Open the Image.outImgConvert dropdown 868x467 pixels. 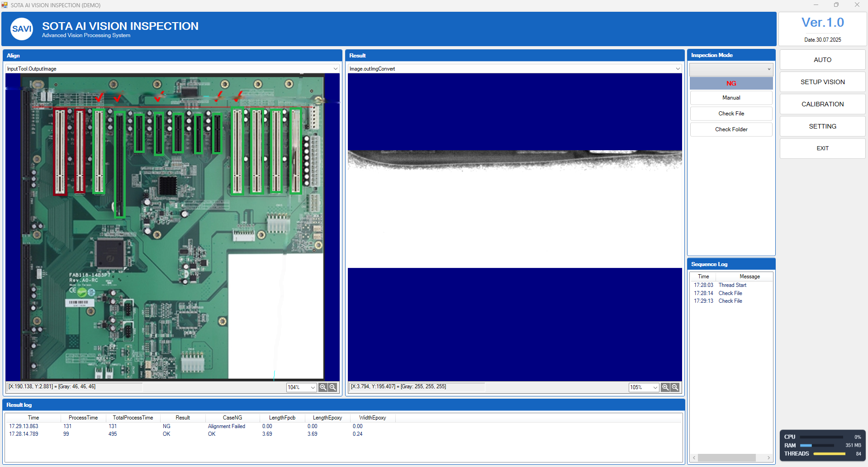click(x=515, y=69)
